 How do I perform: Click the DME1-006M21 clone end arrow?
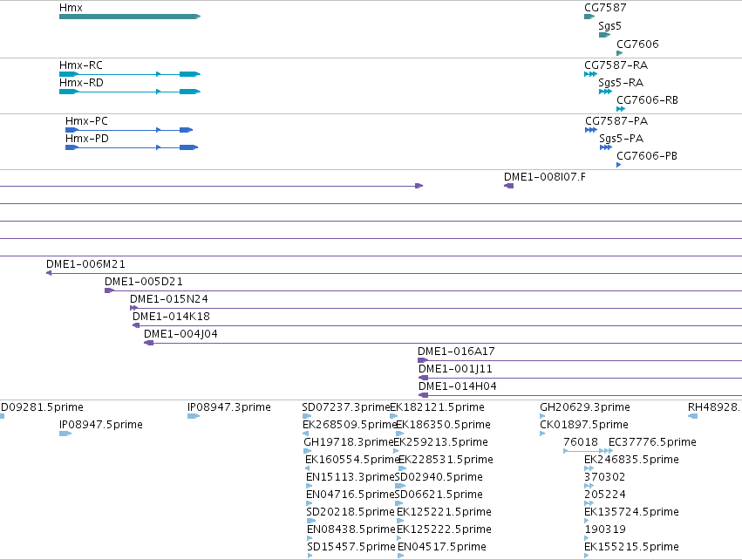(49, 273)
